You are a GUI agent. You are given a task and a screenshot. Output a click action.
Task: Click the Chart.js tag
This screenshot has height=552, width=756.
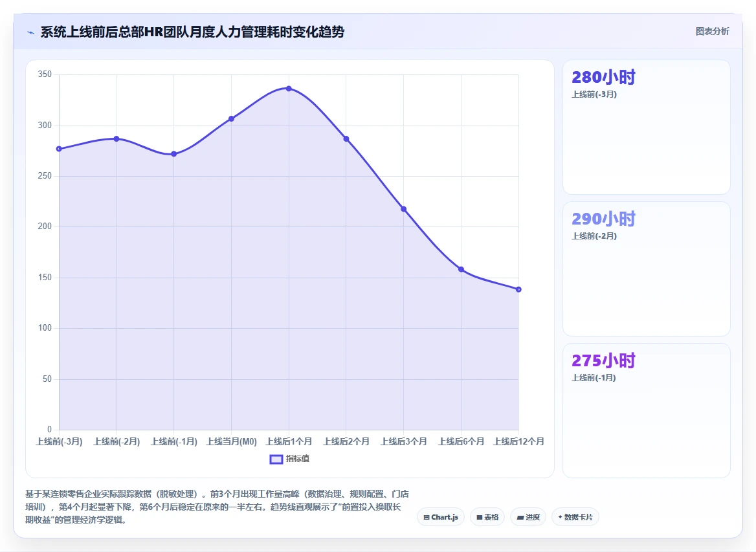click(441, 517)
